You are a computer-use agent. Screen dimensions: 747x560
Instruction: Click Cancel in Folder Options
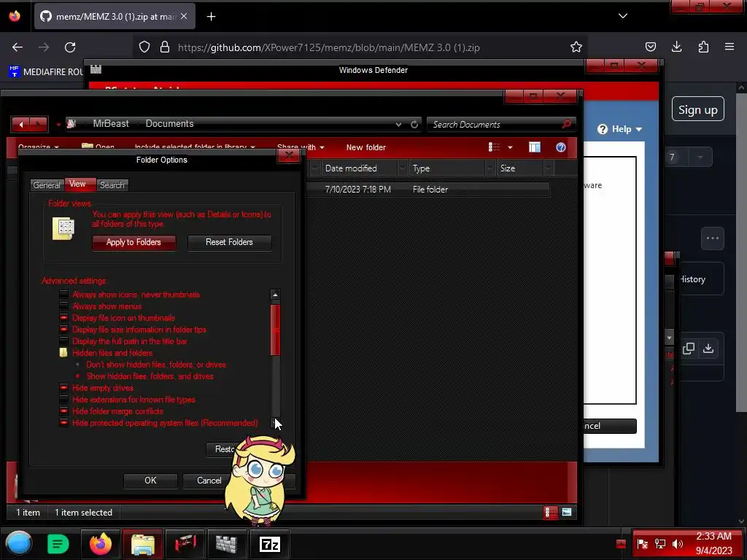pos(209,481)
